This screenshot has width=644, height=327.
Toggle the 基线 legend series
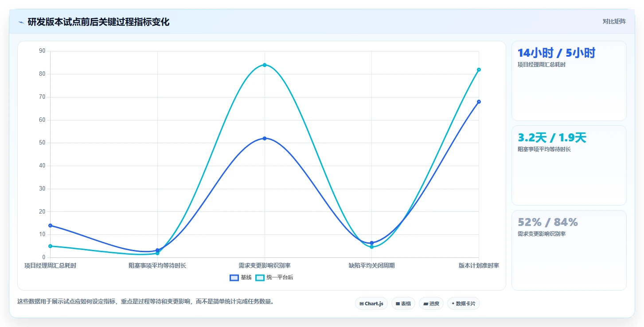(x=241, y=277)
